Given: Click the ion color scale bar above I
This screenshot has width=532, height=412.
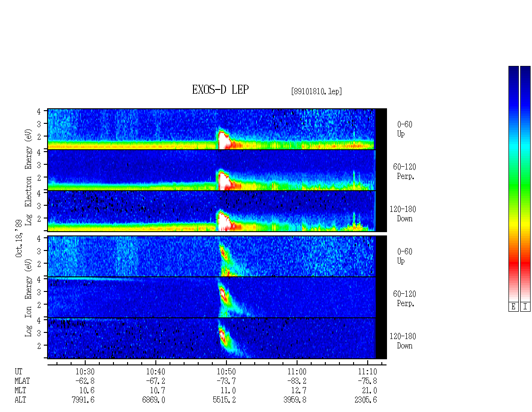Looking at the screenshot, I should point(525,184).
